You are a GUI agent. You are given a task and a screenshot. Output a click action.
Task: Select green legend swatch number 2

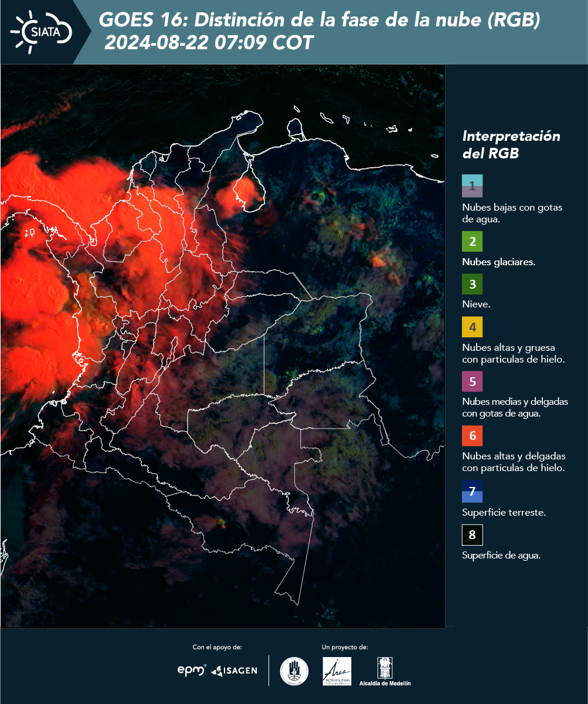(x=472, y=242)
